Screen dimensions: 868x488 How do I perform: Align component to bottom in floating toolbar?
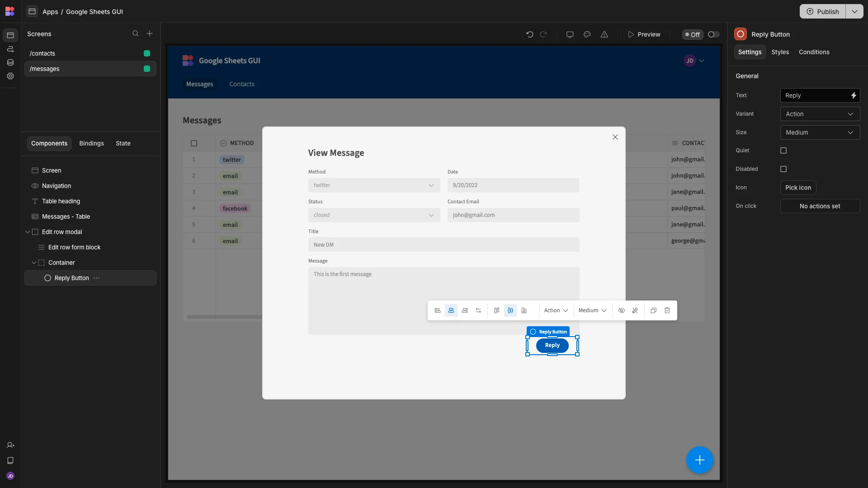[524, 310]
